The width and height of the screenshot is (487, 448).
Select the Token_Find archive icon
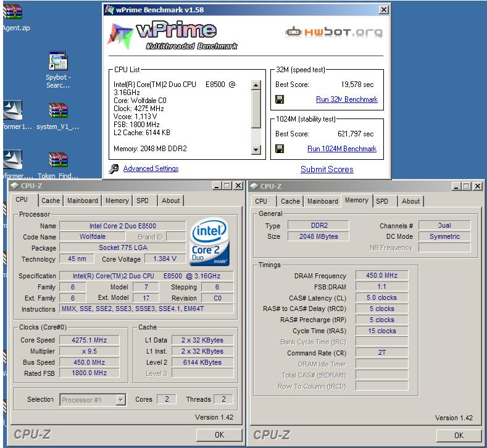coord(58,160)
